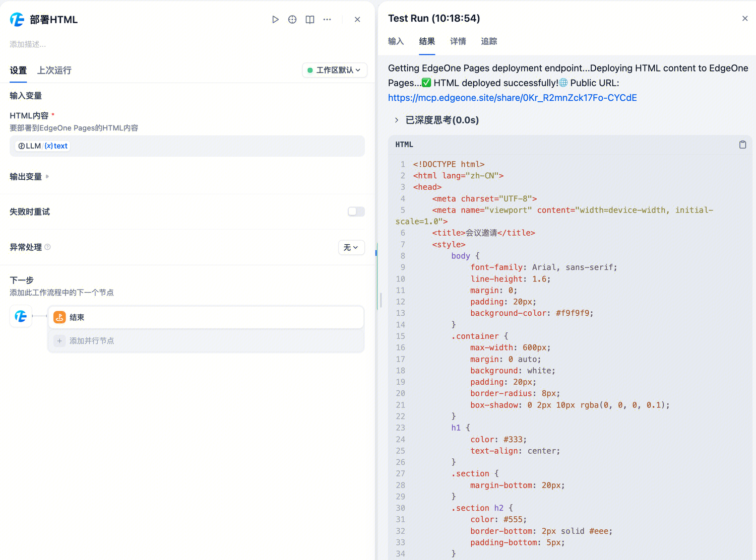Copy the HTML code with clipboard icon

coord(742,145)
